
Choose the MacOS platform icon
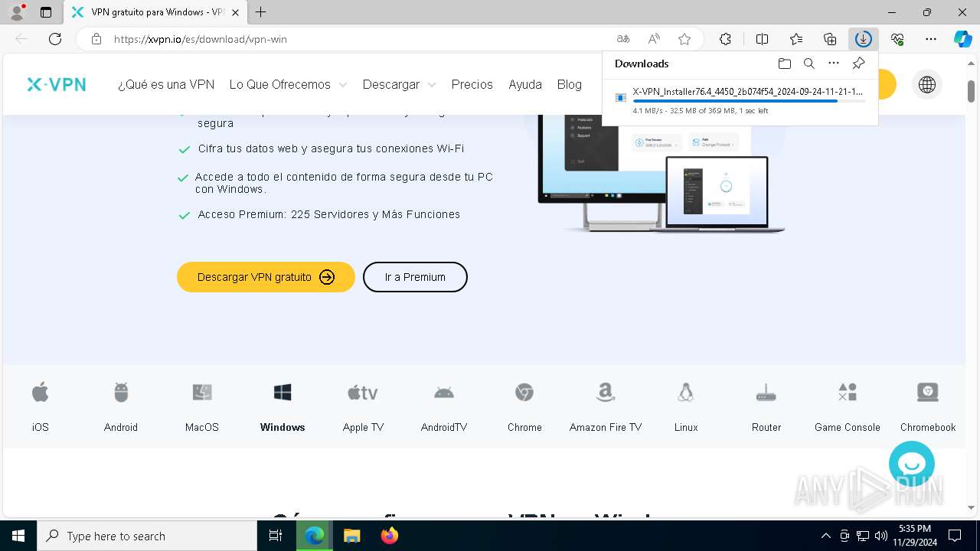(202, 393)
